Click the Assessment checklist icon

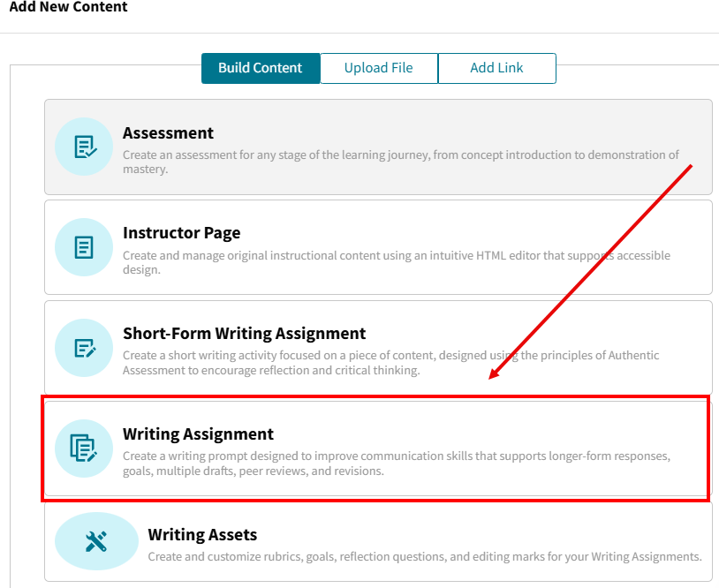point(85,147)
